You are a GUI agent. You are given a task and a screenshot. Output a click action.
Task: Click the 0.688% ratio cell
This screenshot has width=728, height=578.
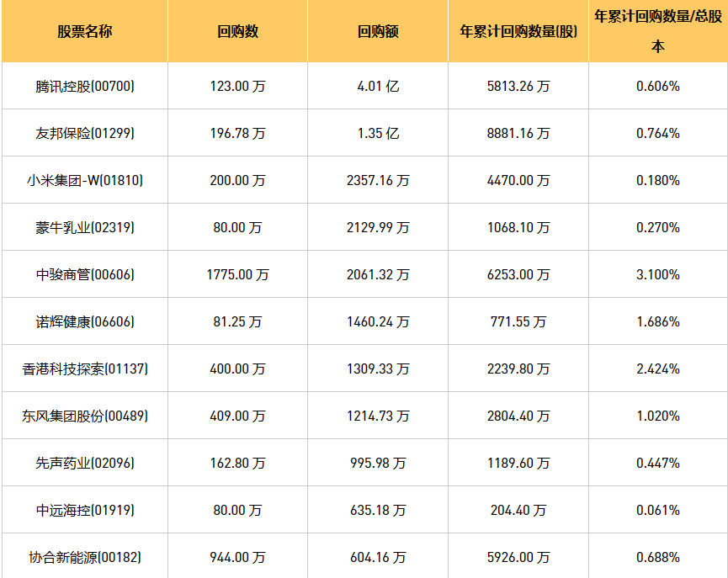[x=658, y=557]
